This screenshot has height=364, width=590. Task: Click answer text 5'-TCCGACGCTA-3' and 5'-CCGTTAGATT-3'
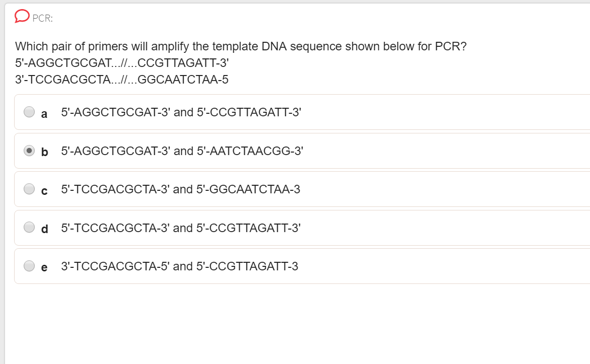coord(180,228)
